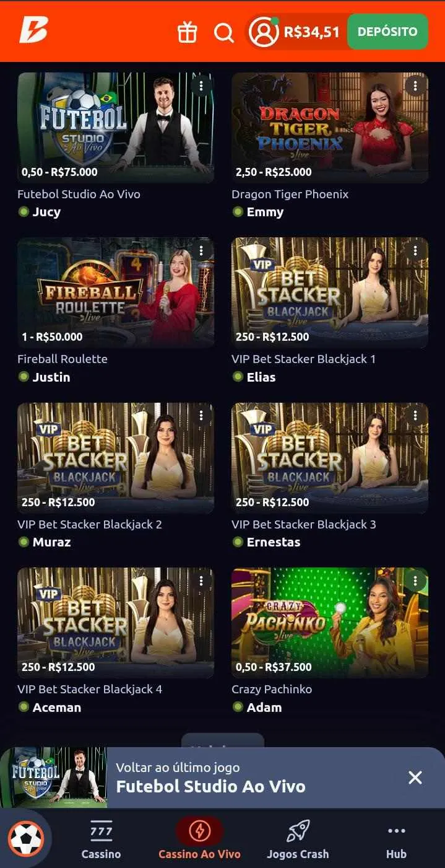Go home via the B logo
445x868 pixels.
(x=33, y=31)
